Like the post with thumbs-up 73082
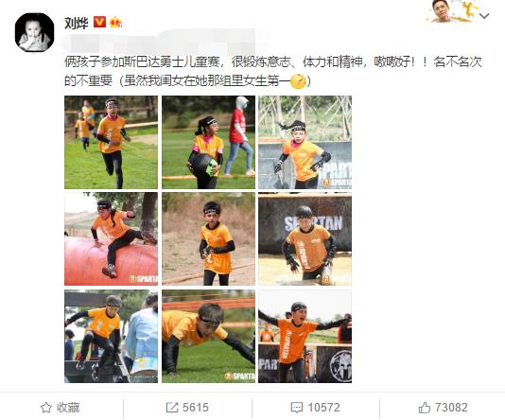 443,408
